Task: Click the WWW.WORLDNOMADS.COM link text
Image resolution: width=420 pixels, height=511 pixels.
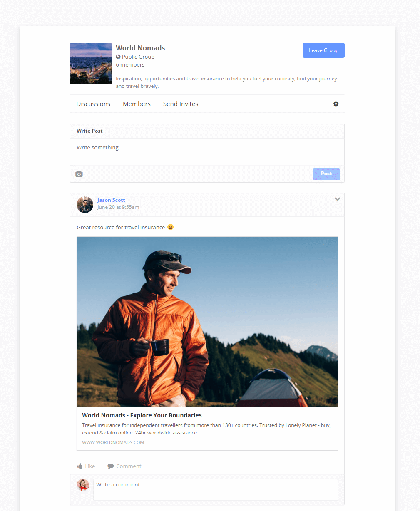Action: tap(113, 442)
